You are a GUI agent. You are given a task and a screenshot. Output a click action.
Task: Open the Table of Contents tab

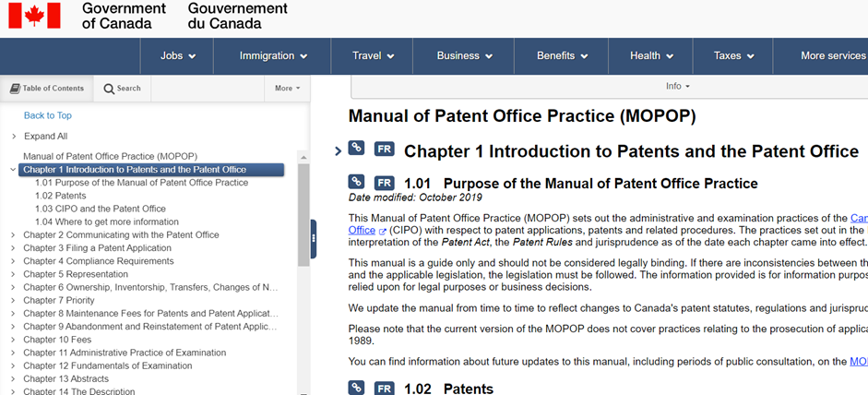tap(47, 89)
